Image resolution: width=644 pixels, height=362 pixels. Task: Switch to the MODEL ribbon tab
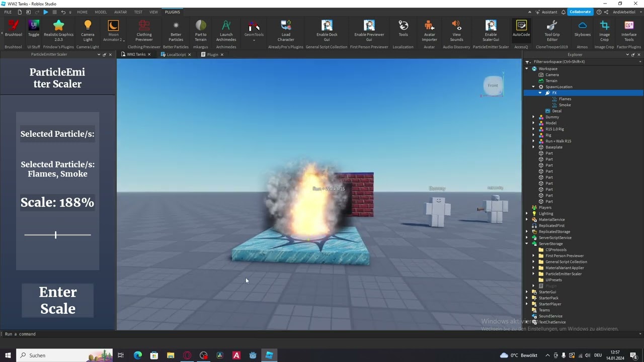(101, 12)
